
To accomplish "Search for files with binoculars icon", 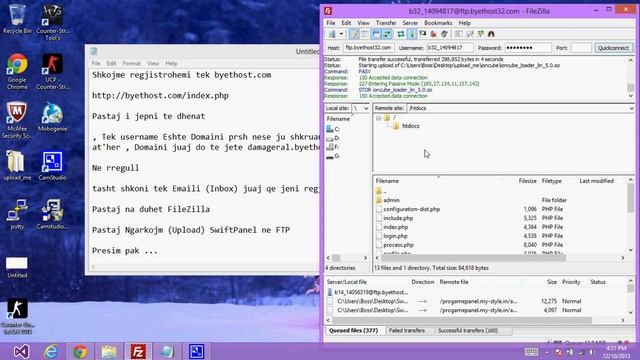I will coord(491,34).
